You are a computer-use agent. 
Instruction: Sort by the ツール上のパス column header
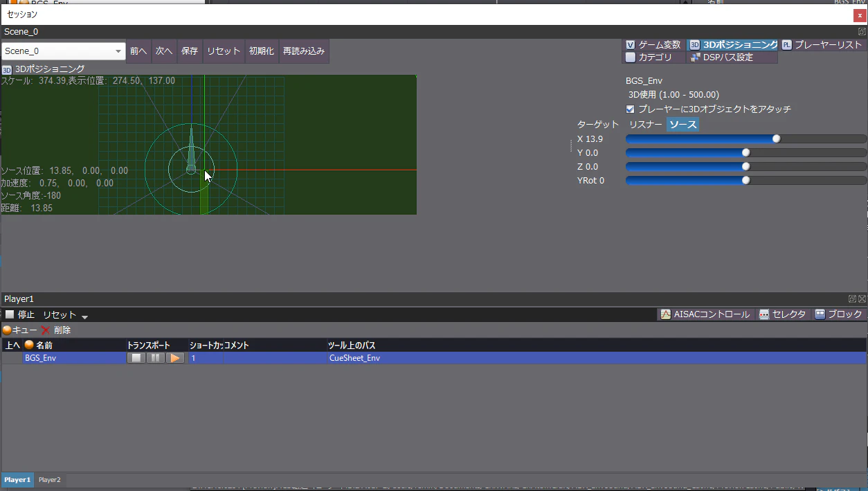[x=597, y=345]
